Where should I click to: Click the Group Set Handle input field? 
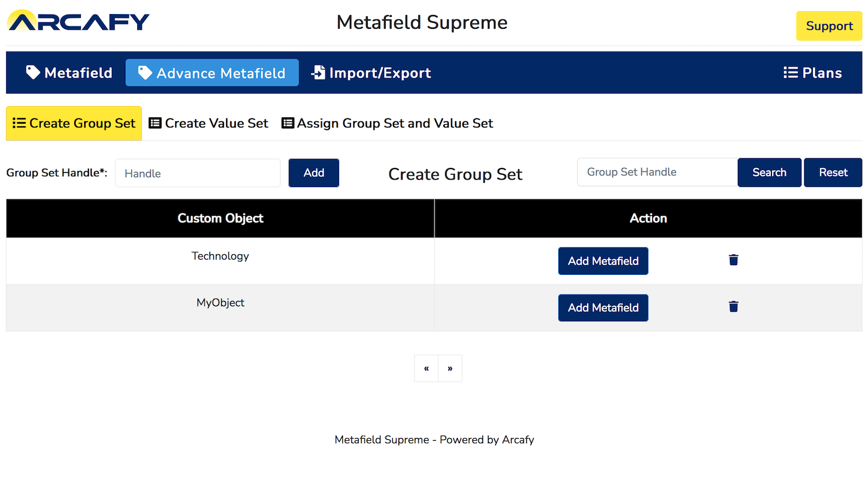click(x=657, y=172)
